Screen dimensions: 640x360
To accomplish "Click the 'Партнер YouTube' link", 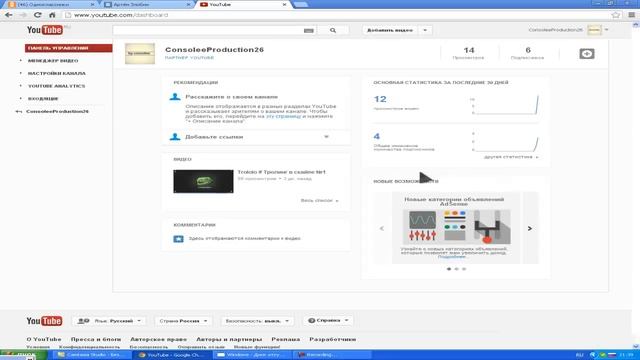I will [189, 58].
